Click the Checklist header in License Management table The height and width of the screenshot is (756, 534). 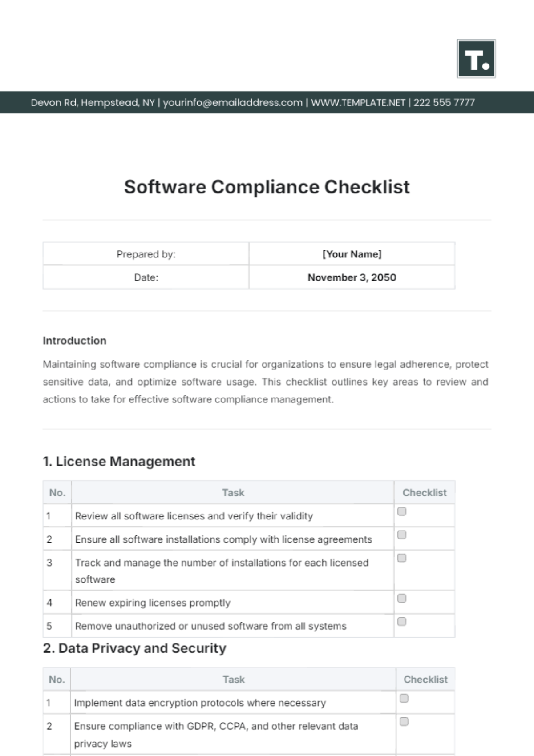[425, 492]
